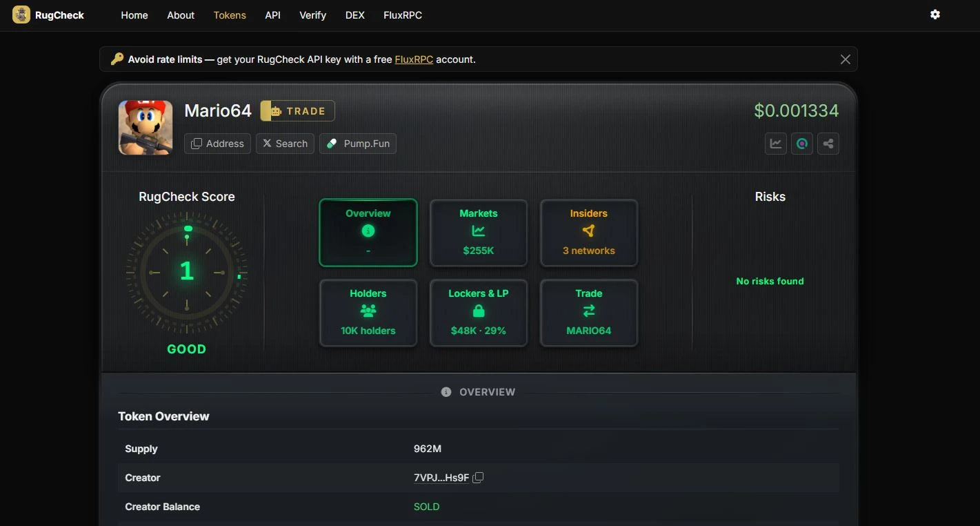Click the Mario64 token avatar image
This screenshot has width=980, height=526.
point(146,128)
